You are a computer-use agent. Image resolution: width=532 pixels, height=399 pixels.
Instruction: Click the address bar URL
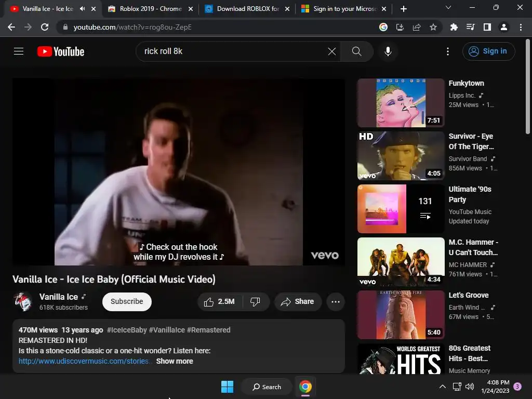pyautogui.click(x=132, y=27)
